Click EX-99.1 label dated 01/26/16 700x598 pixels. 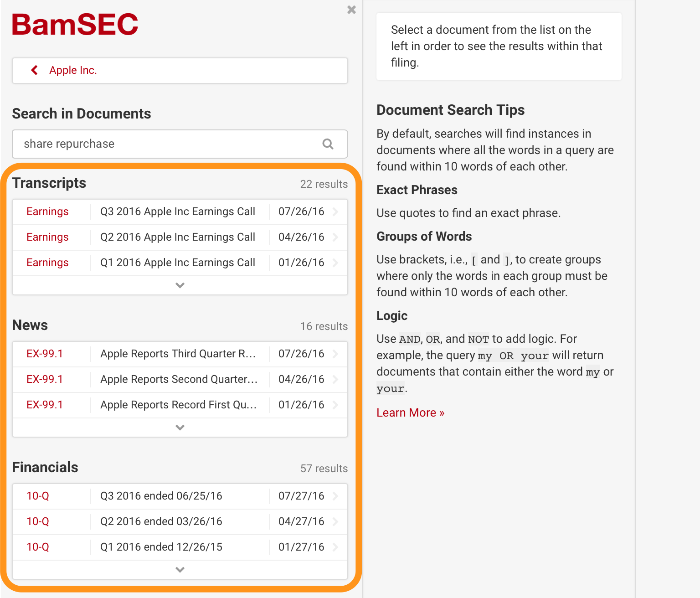coord(45,405)
